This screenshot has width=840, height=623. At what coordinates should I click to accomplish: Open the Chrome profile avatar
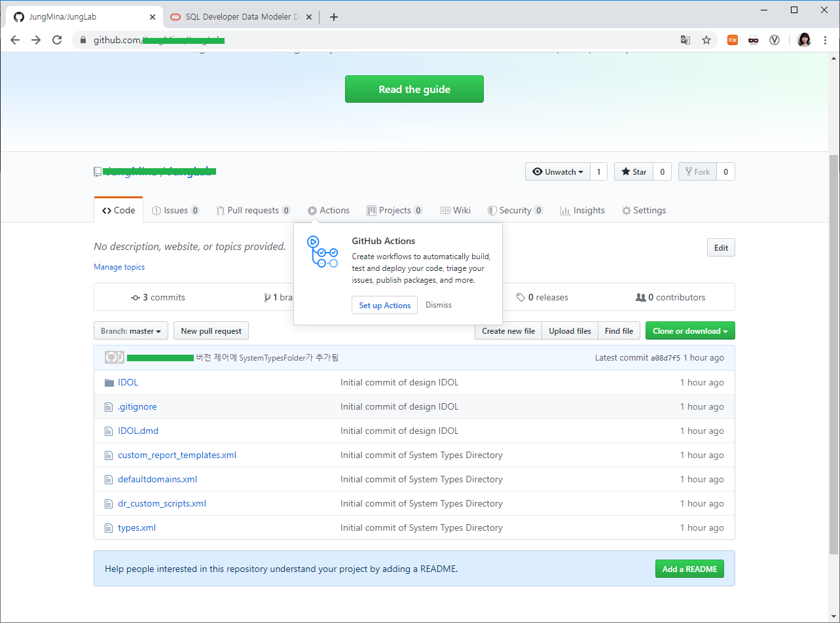[804, 40]
